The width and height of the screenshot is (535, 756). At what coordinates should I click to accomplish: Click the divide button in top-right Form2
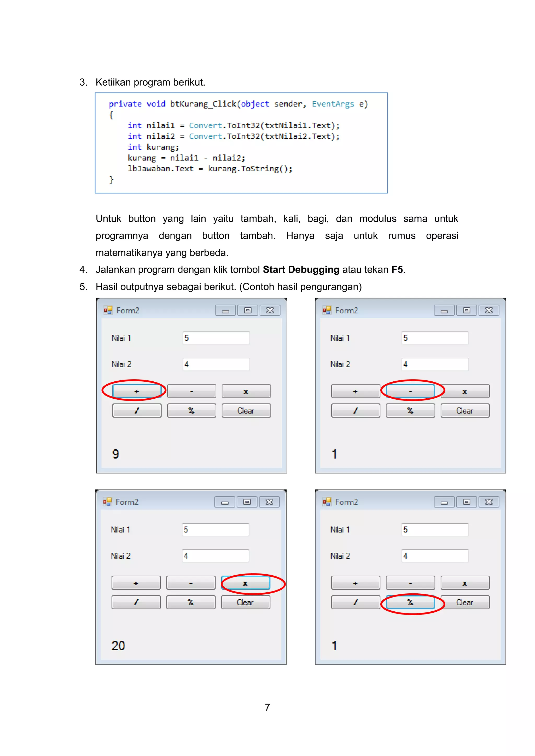tap(356, 411)
